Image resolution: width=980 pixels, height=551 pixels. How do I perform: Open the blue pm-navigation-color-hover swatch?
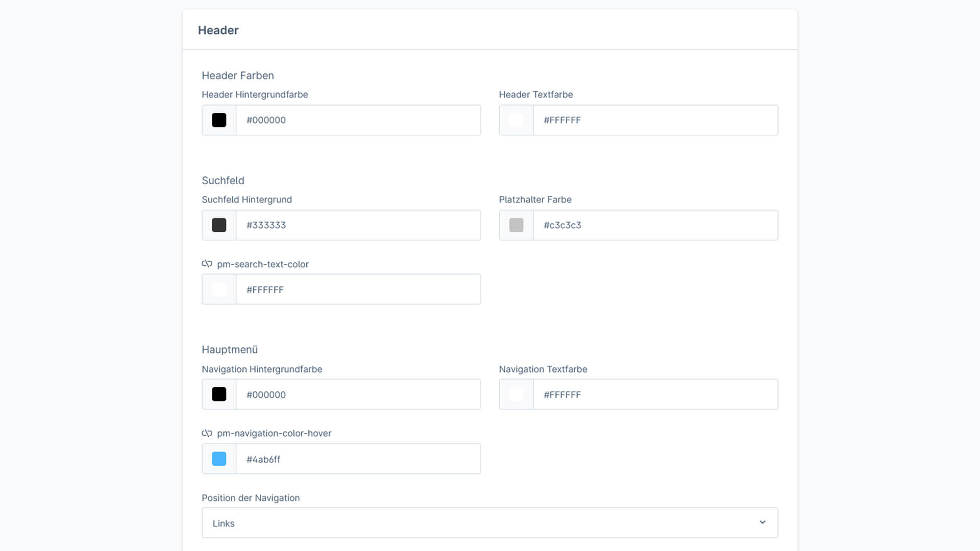(219, 459)
